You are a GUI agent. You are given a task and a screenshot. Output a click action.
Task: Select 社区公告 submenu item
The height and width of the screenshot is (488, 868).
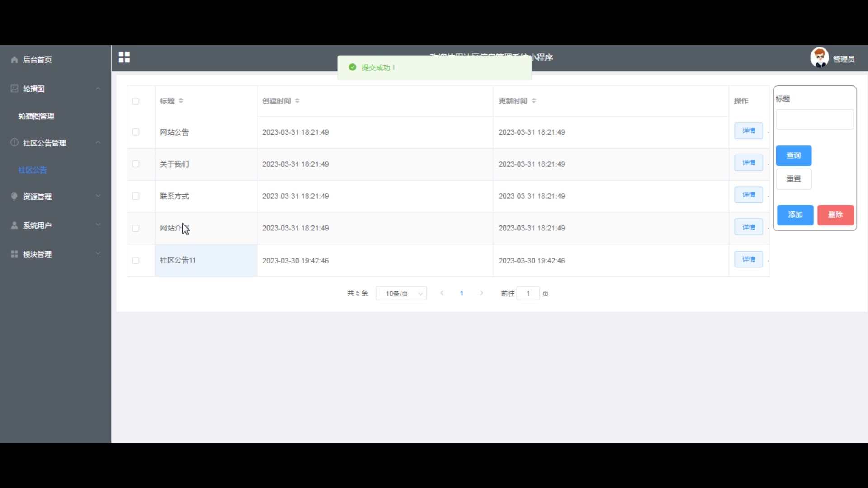point(33,170)
